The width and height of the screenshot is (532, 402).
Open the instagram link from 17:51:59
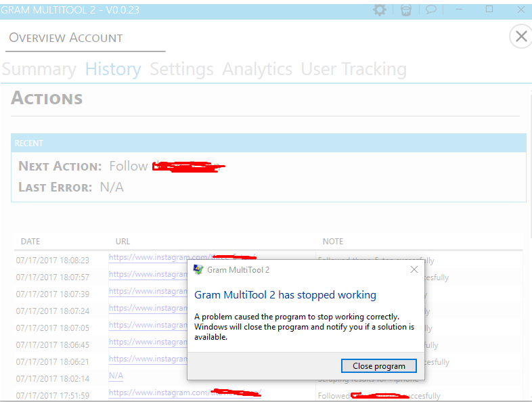click(x=185, y=393)
